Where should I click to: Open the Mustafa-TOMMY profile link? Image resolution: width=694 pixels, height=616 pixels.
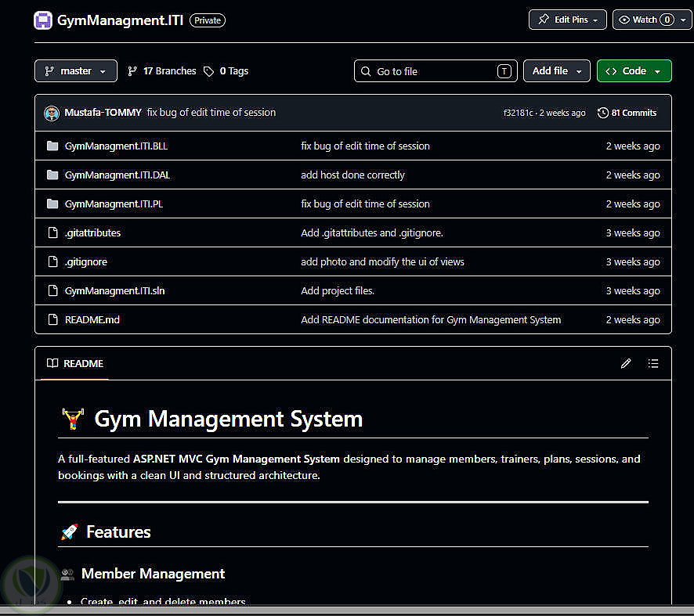(103, 113)
